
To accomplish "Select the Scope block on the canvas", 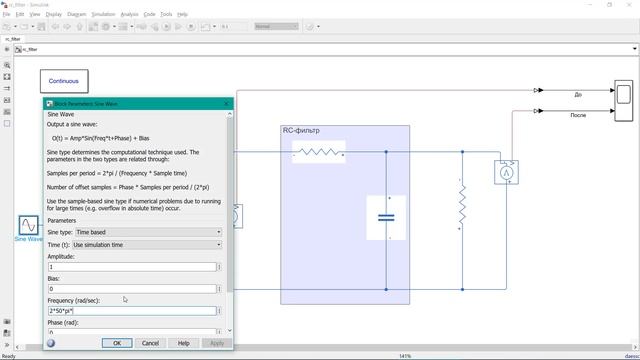I will (624, 100).
